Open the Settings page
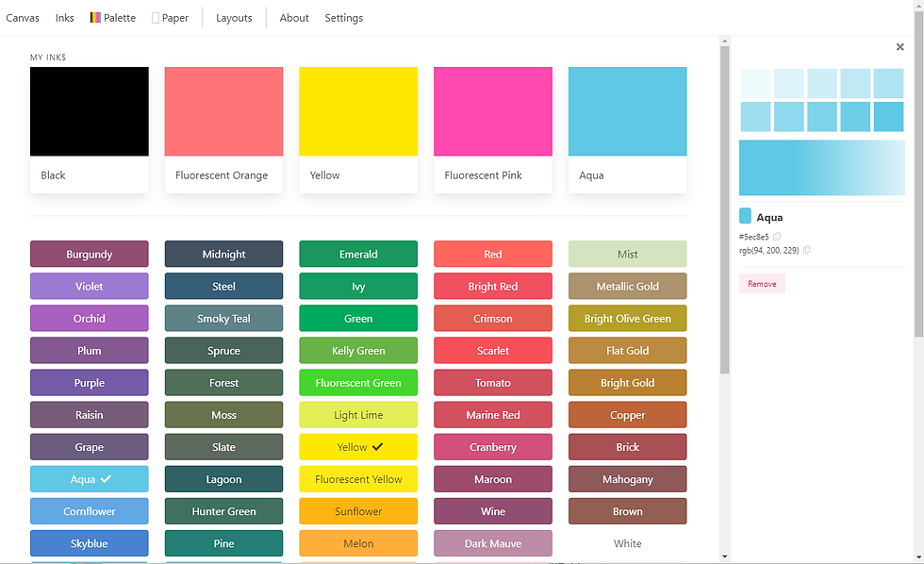 pos(343,18)
